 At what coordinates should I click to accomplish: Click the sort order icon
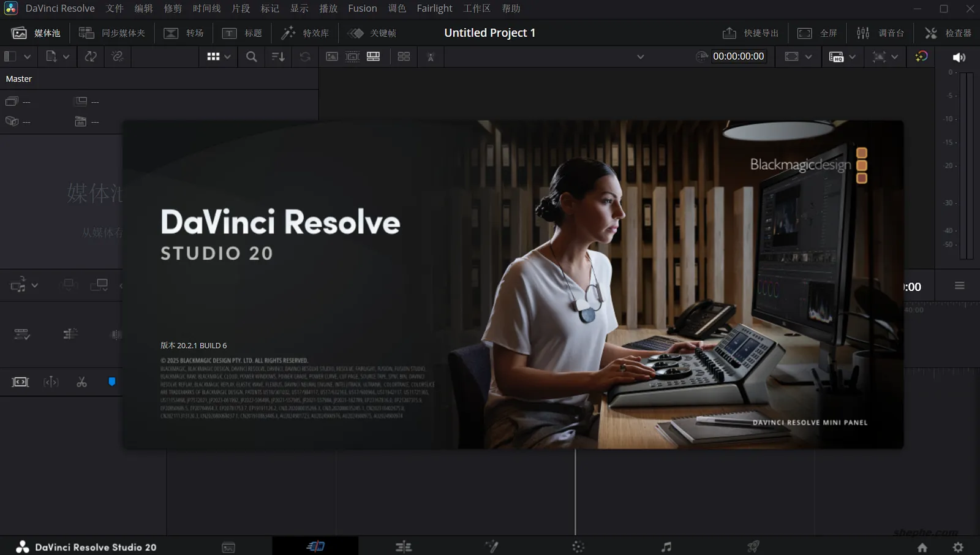[278, 56]
